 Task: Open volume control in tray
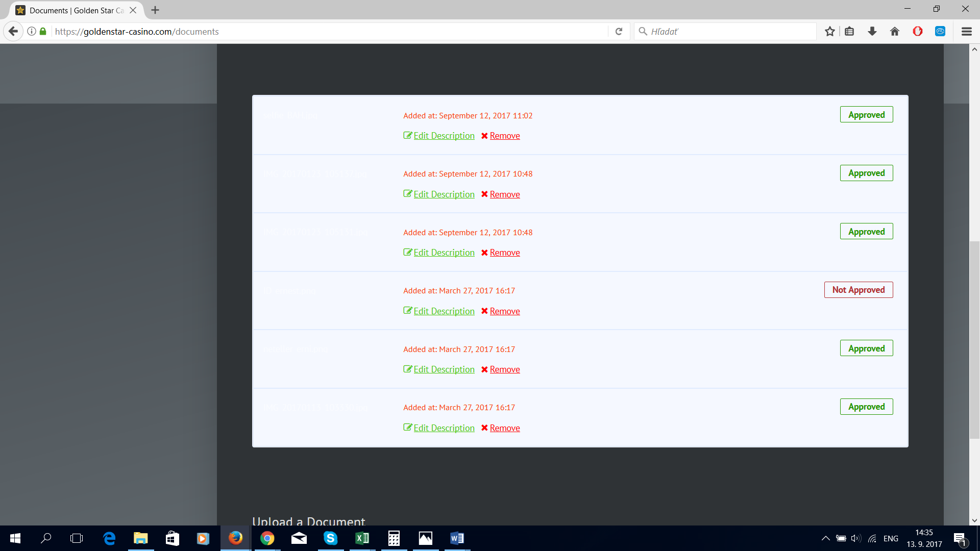click(856, 538)
